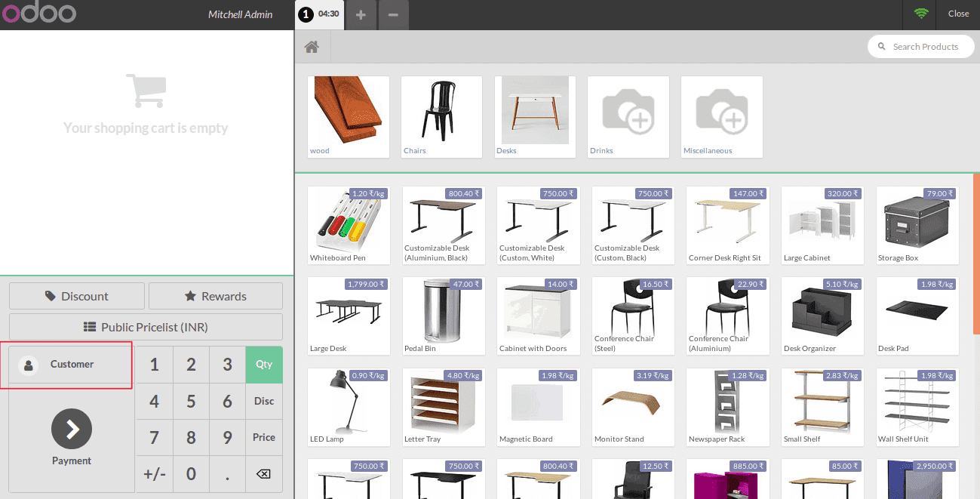
Task: Tap numpad key 0
Action: pyautogui.click(x=191, y=474)
